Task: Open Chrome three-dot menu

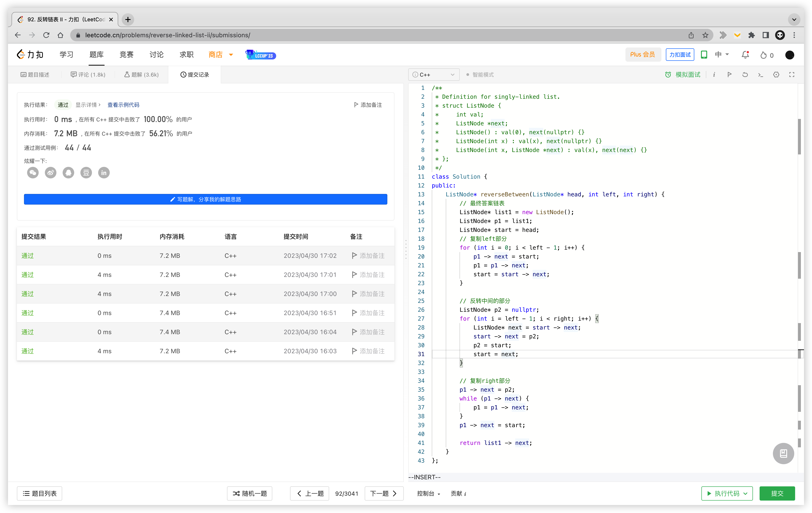Action: 794,35
